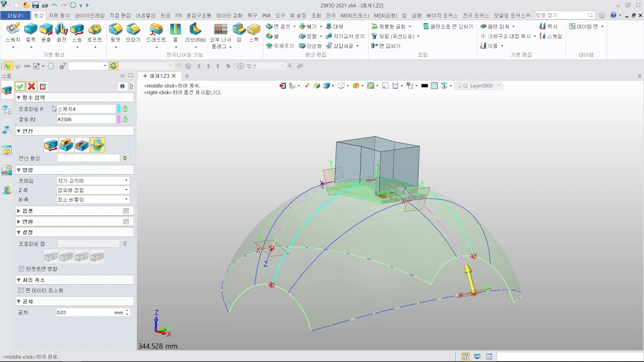Click the 립 (Lip) tool icon
The image size is (644, 362).
(x=239, y=29)
